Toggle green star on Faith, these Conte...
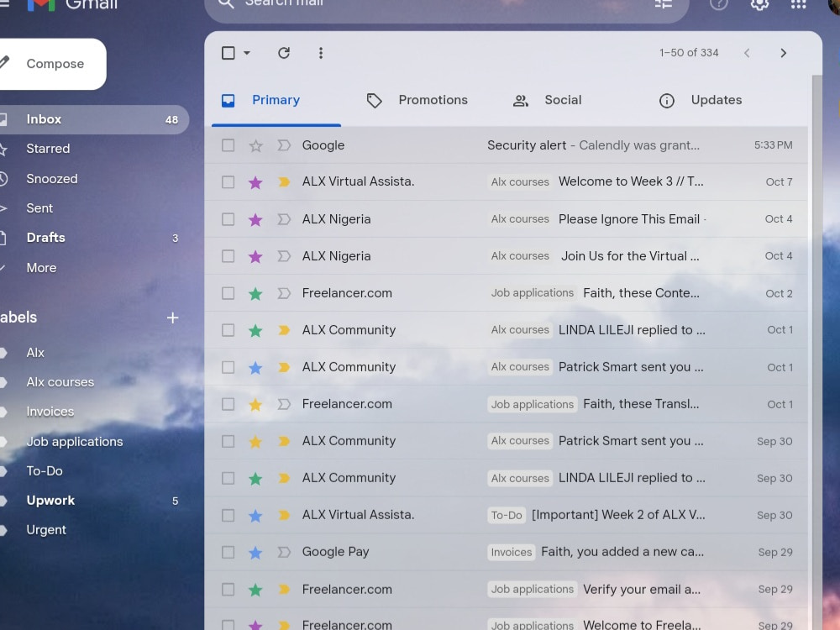The image size is (840, 630). coord(255,293)
